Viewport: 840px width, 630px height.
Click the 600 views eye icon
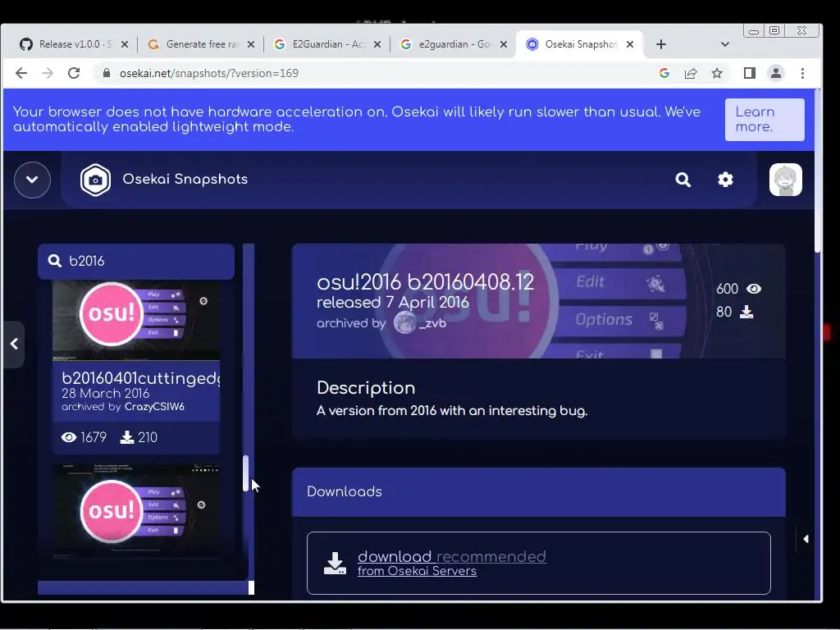tap(754, 290)
